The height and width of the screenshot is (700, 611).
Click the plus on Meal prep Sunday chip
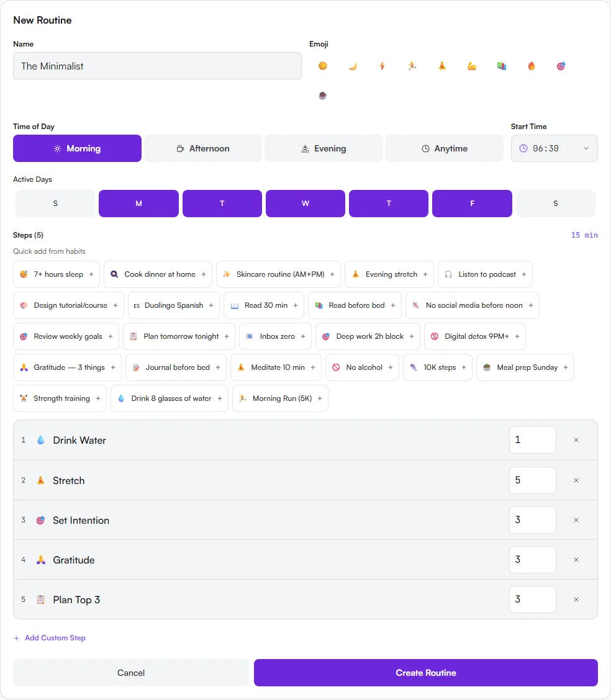click(566, 367)
